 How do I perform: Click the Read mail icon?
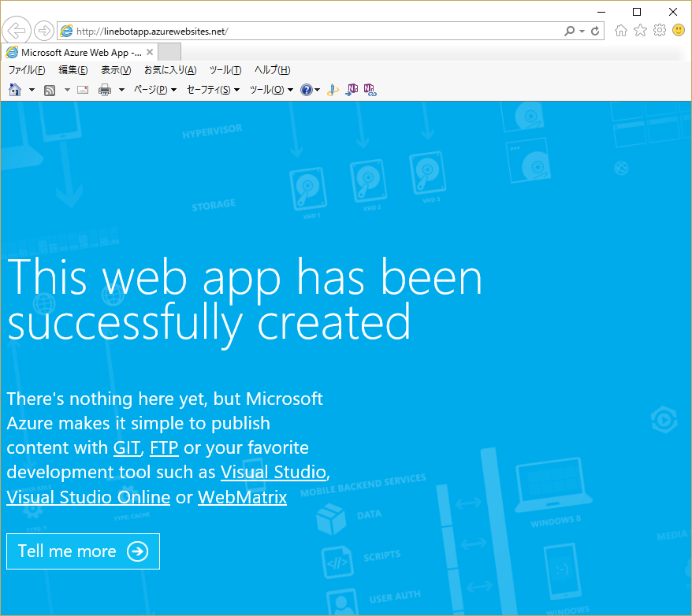point(83,90)
